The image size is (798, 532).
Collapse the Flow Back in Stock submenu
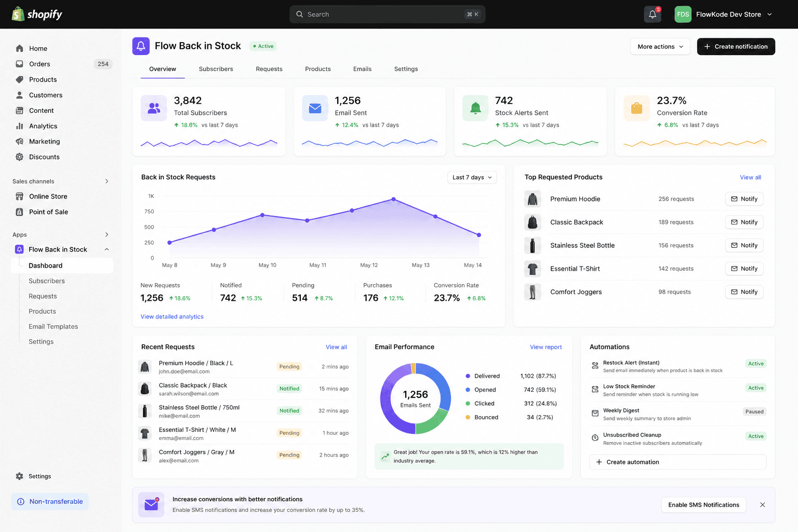[107, 249]
